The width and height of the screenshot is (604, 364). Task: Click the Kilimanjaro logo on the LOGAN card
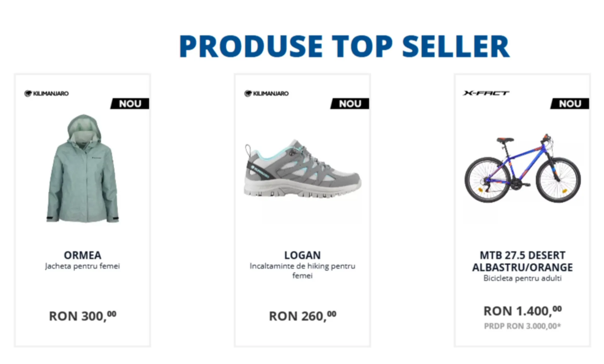tap(266, 93)
